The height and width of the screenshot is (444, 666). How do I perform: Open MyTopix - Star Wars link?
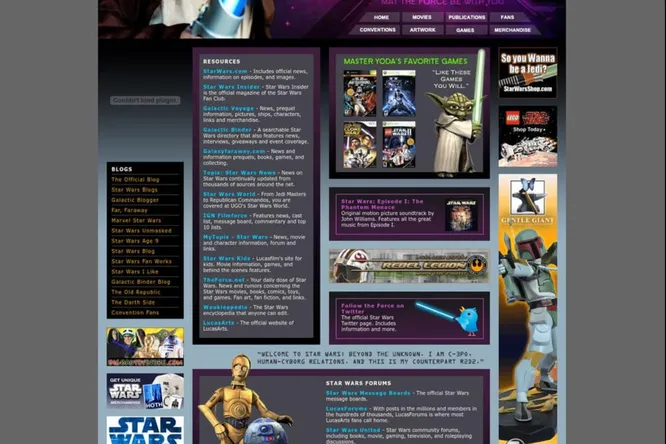(x=235, y=237)
